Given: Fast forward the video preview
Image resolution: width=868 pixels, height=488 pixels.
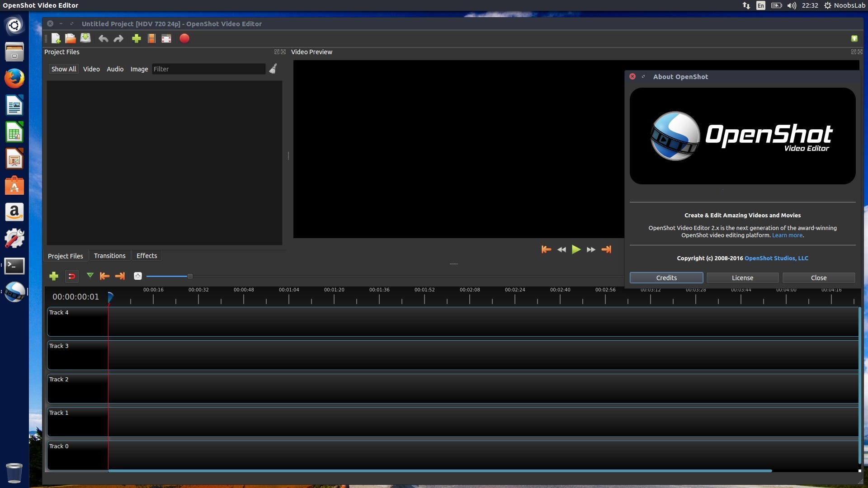Looking at the screenshot, I should [x=591, y=249].
